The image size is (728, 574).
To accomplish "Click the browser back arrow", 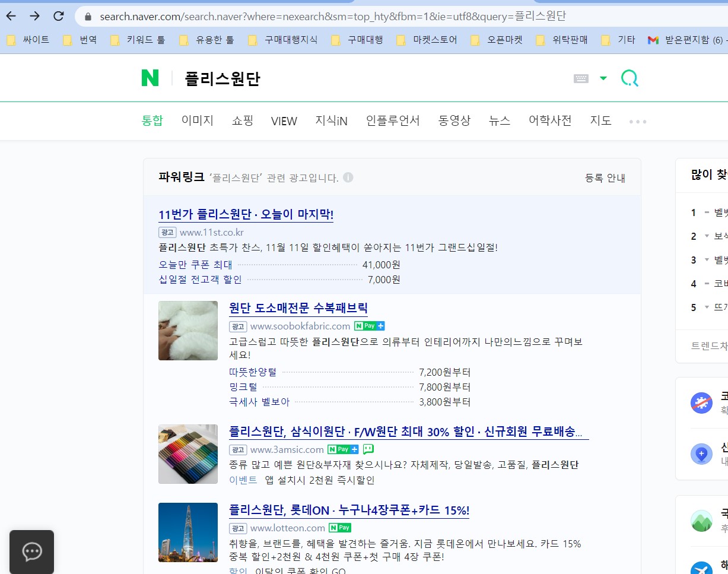I will click(11, 16).
